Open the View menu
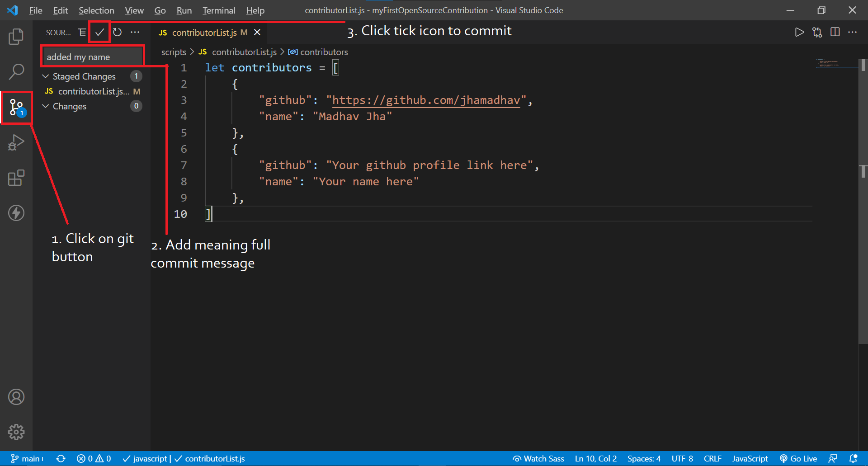Image resolution: width=868 pixels, height=466 pixels. 134,10
